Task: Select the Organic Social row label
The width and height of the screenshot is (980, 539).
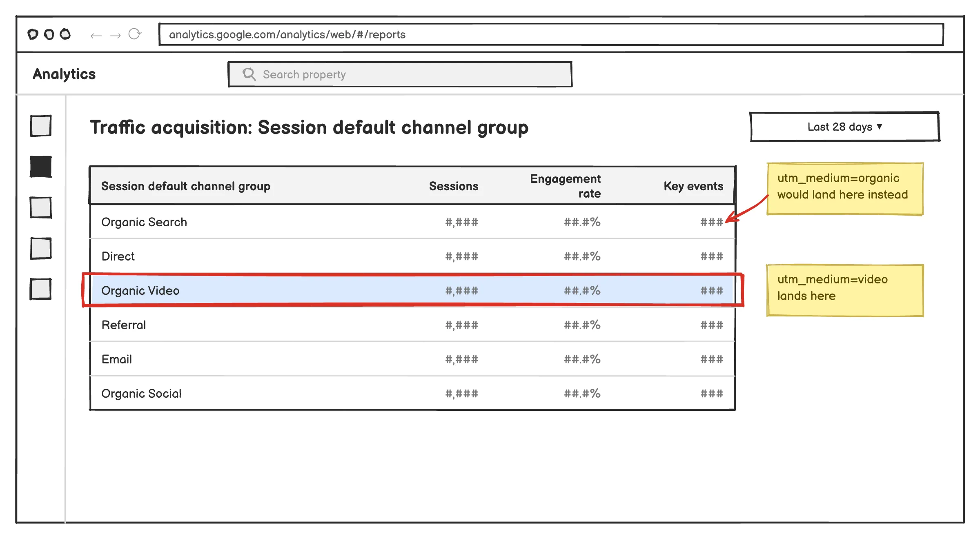Action: [x=141, y=394]
